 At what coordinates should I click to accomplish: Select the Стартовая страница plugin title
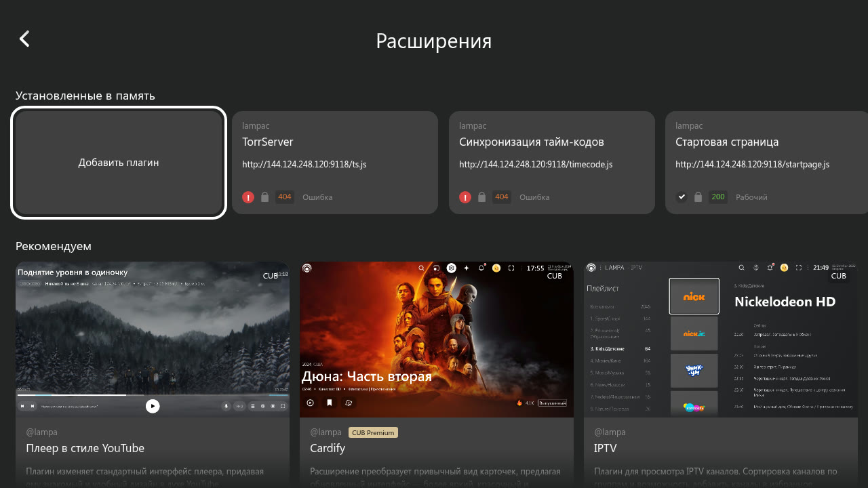coord(727,142)
